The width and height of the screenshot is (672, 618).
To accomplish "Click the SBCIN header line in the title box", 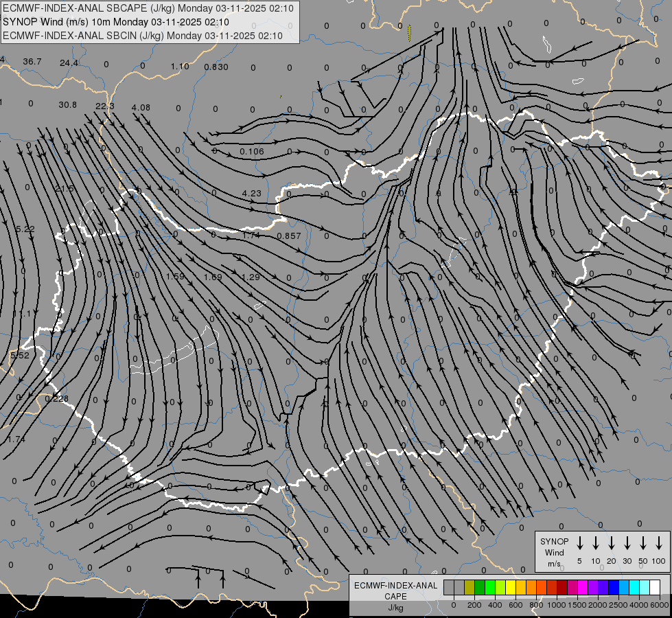I will 143,36.
